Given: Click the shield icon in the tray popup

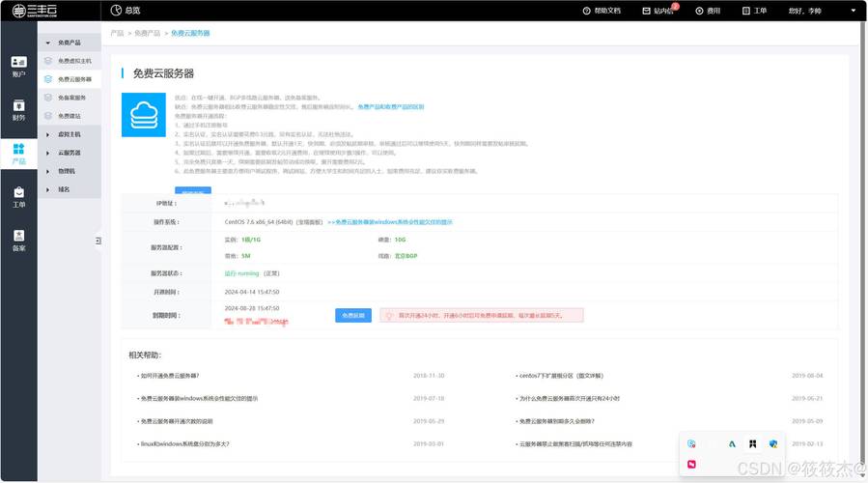Looking at the screenshot, I should (x=772, y=443).
